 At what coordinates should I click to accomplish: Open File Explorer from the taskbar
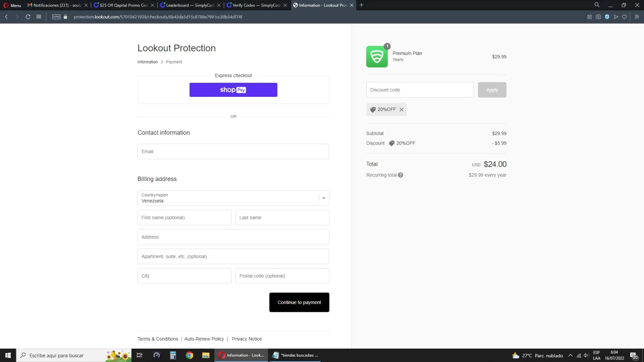206,355
